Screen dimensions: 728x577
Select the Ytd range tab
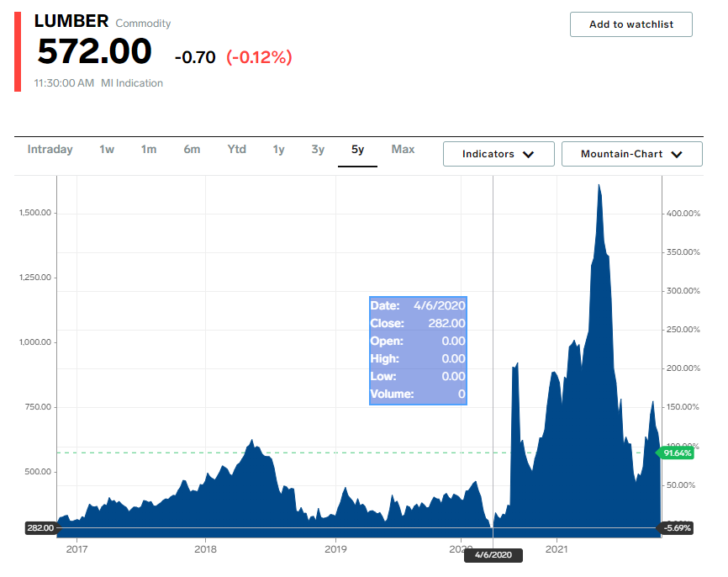pos(236,150)
